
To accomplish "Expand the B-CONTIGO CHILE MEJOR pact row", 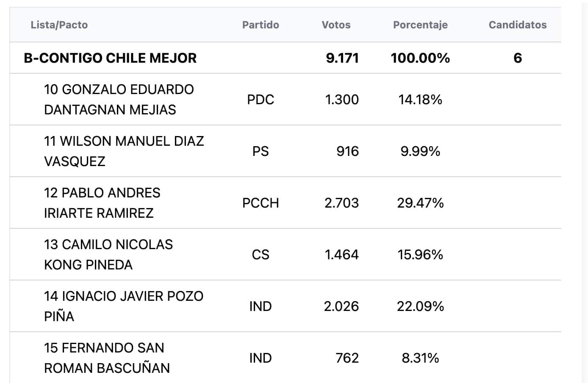I will 285,58.
